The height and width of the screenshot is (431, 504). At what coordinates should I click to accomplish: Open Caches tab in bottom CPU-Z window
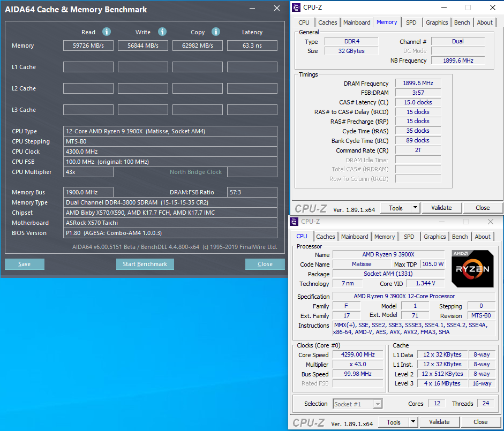[x=325, y=237]
